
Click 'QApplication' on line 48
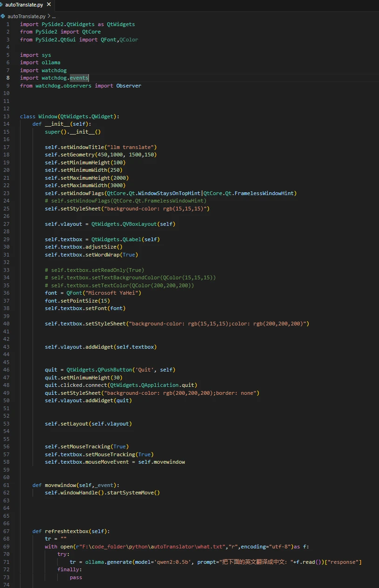click(161, 385)
